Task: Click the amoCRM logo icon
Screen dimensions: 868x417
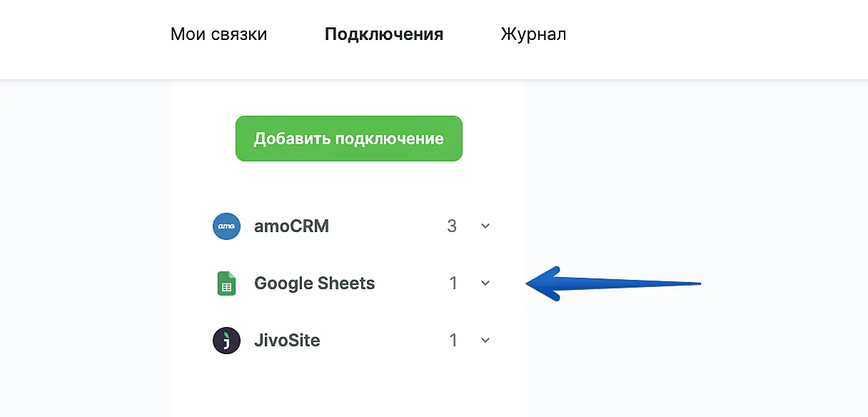Action: click(x=226, y=226)
